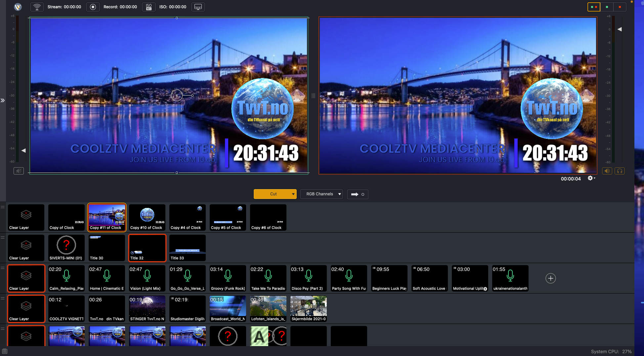Select Soft Acoustic Love playlist shot
Viewport: 644px width, 356px height.
pyautogui.click(x=430, y=278)
